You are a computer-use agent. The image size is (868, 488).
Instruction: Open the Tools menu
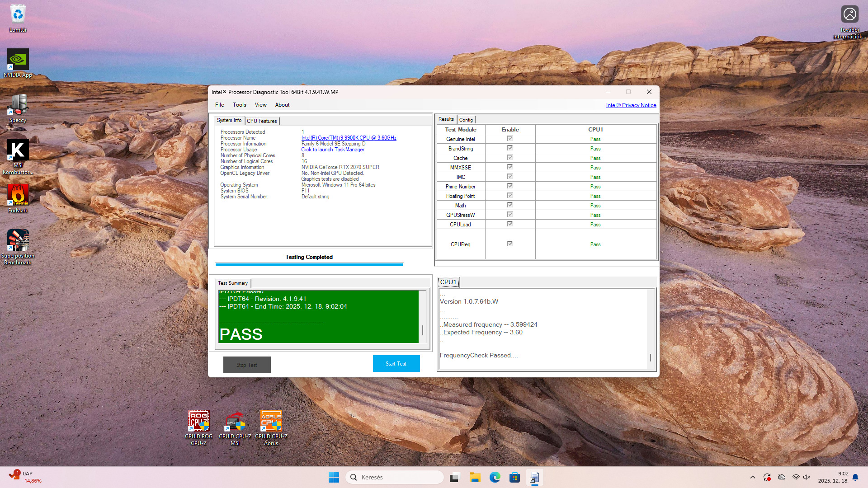coord(239,105)
